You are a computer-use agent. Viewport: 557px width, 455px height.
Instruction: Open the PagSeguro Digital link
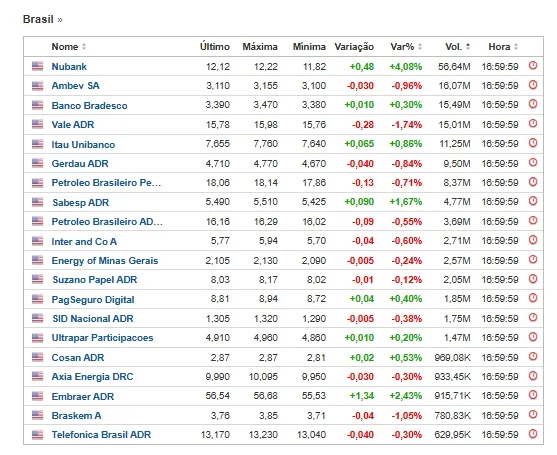(93, 300)
